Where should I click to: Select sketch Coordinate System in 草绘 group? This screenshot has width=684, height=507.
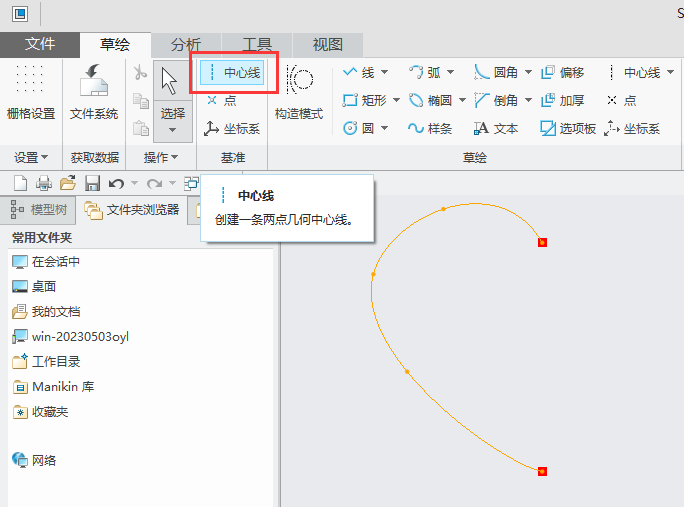coord(632,128)
